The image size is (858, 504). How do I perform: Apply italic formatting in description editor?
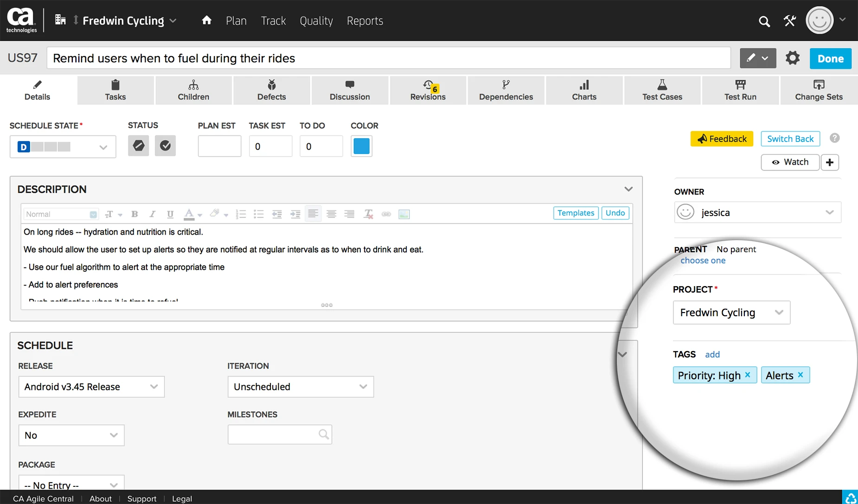(x=152, y=214)
